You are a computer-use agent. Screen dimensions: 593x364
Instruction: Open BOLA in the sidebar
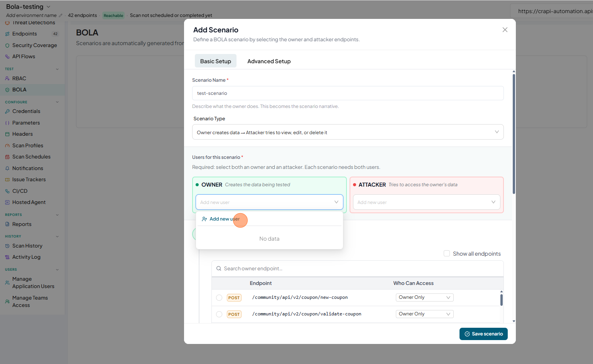click(x=32, y=90)
